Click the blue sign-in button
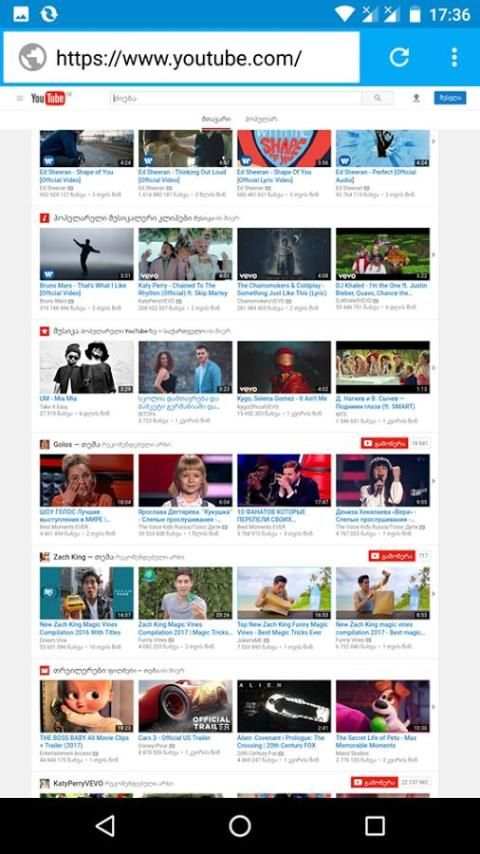 tap(450, 98)
